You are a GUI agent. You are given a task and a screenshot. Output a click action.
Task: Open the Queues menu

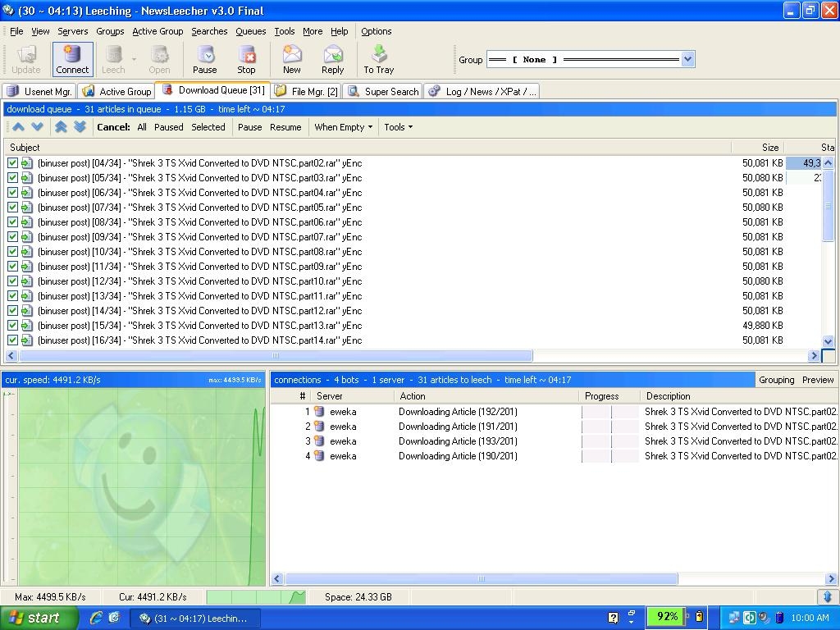(251, 31)
